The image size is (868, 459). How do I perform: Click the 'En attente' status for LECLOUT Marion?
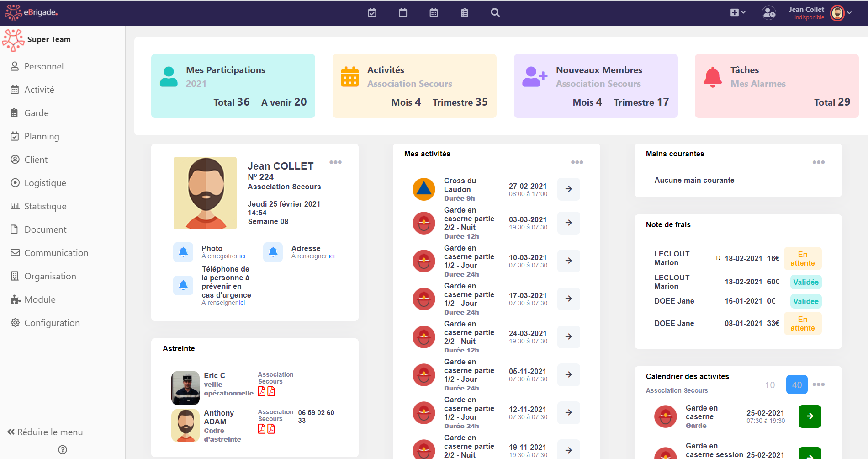[x=803, y=258]
